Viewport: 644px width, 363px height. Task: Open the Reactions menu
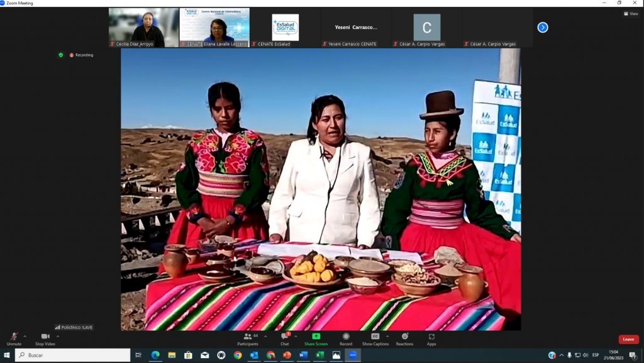(x=404, y=338)
